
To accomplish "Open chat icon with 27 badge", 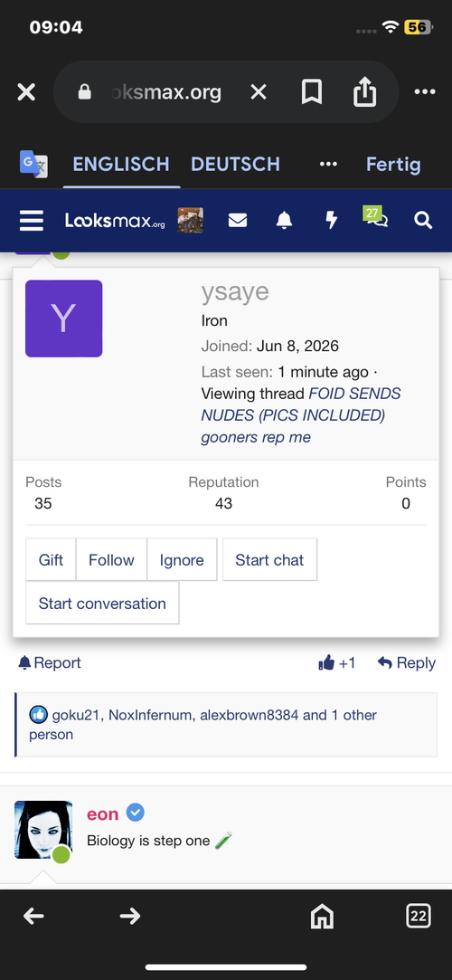I will 376,217.
